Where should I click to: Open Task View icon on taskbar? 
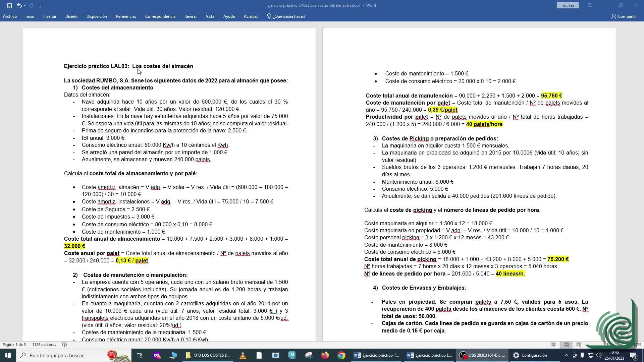140,355
